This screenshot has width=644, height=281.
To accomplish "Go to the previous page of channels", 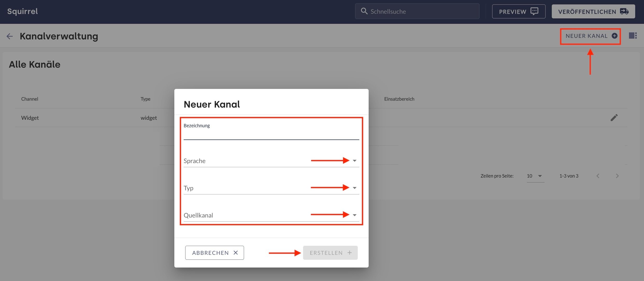I will 598,176.
